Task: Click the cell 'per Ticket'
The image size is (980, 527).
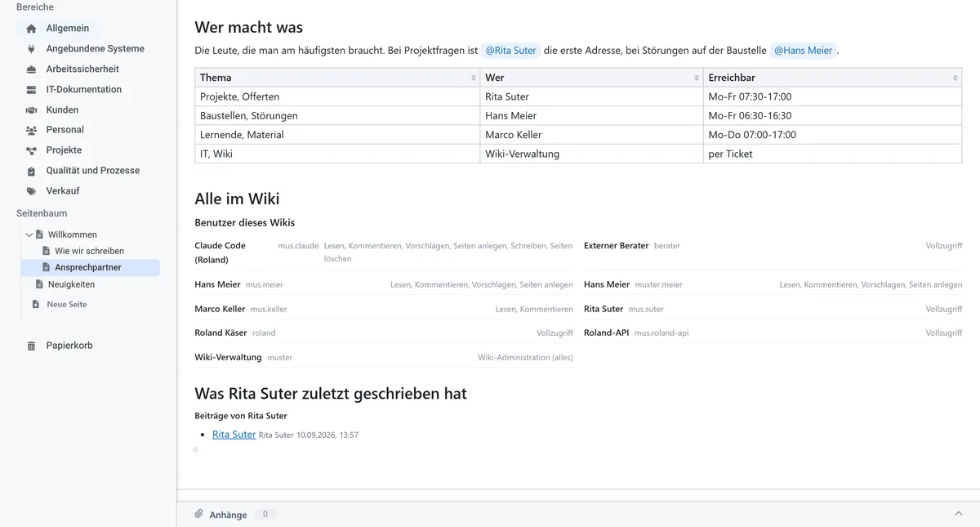Action: tap(832, 154)
